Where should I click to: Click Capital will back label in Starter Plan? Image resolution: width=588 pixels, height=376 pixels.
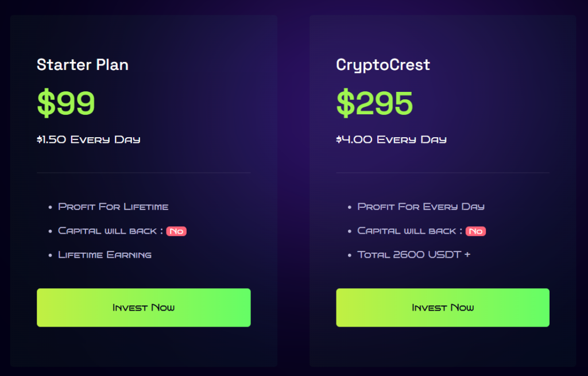pyautogui.click(x=107, y=231)
